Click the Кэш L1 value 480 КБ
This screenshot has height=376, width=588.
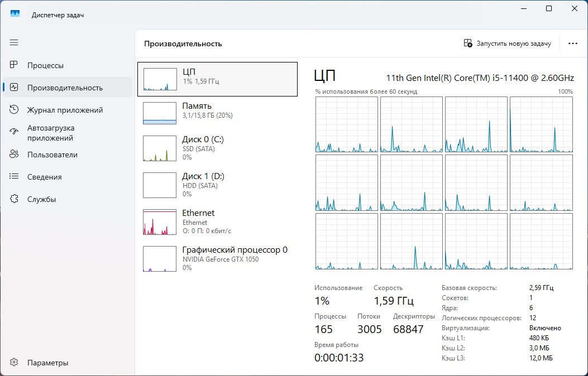(x=539, y=338)
